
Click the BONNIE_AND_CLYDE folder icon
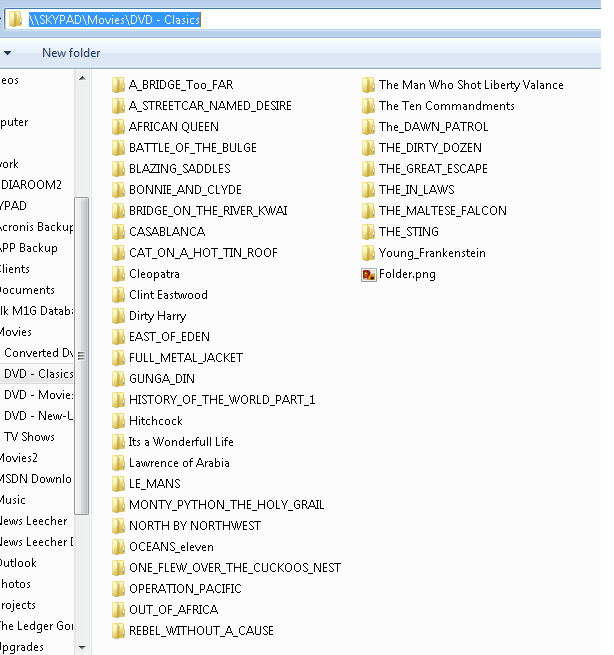click(118, 190)
